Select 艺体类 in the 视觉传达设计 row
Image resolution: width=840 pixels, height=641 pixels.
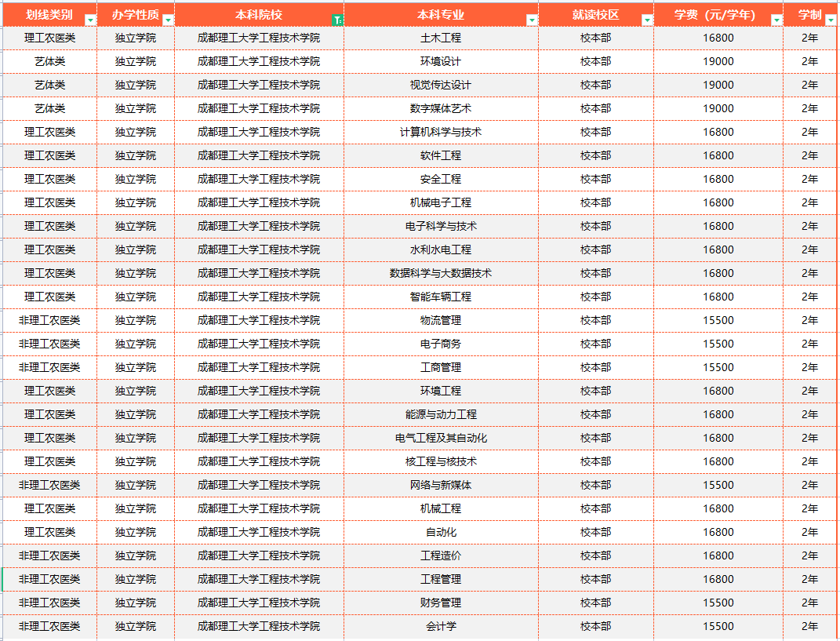[x=50, y=86]
